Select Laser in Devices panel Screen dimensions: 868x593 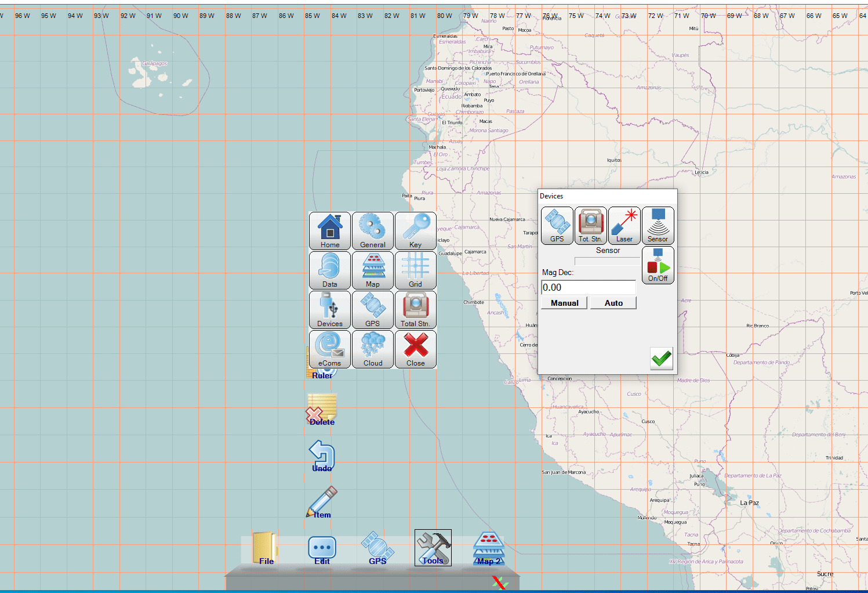pos(624,225)
